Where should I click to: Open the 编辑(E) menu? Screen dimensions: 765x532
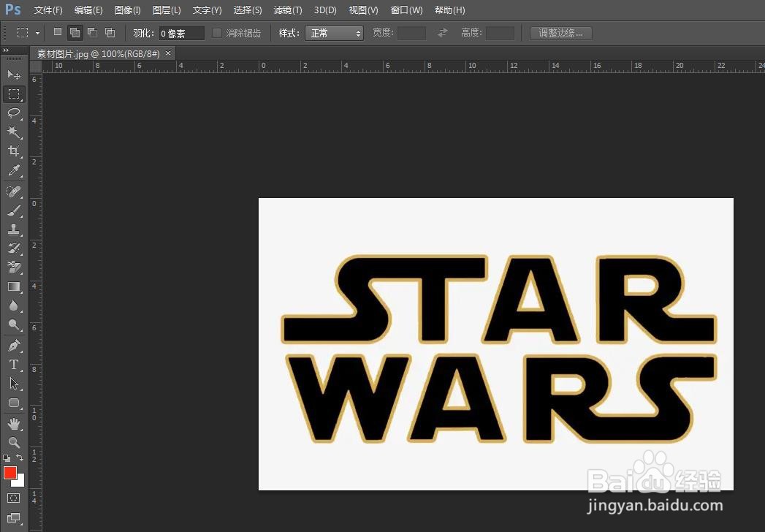pyautogui.click(x=88, y=9)
